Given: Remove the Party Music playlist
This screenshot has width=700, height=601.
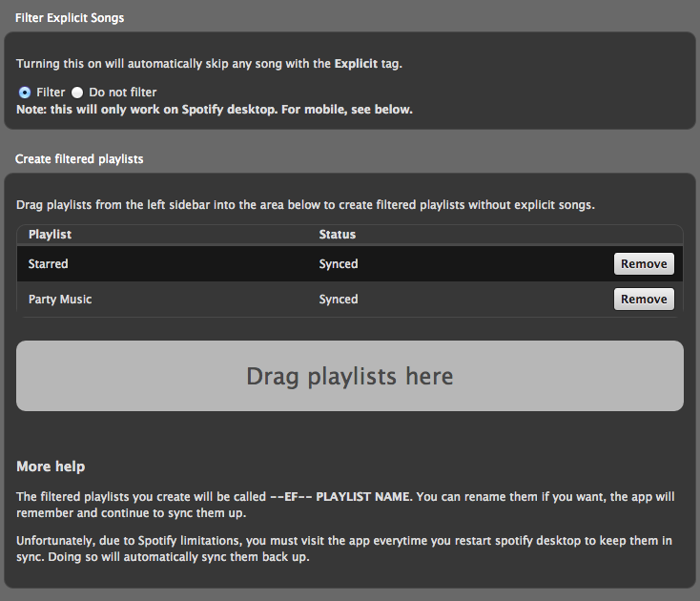Looking at the screenshot, I should (x=644, y=300).
